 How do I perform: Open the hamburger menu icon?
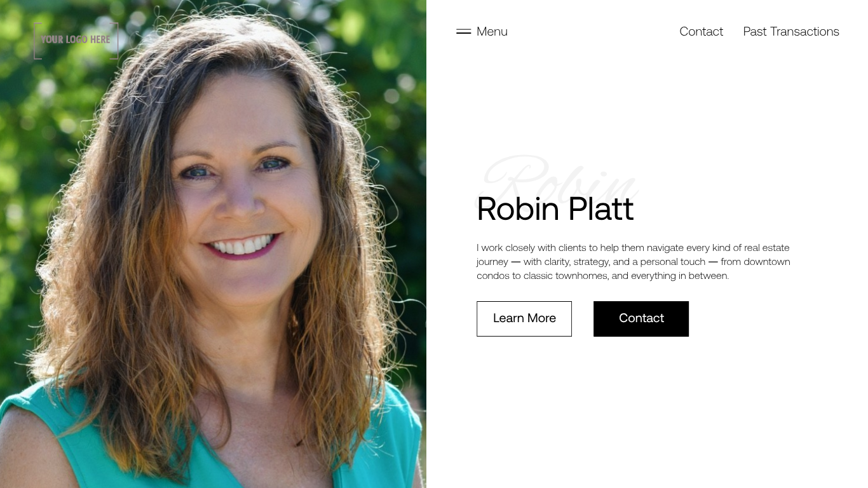[x=463, y=31]
